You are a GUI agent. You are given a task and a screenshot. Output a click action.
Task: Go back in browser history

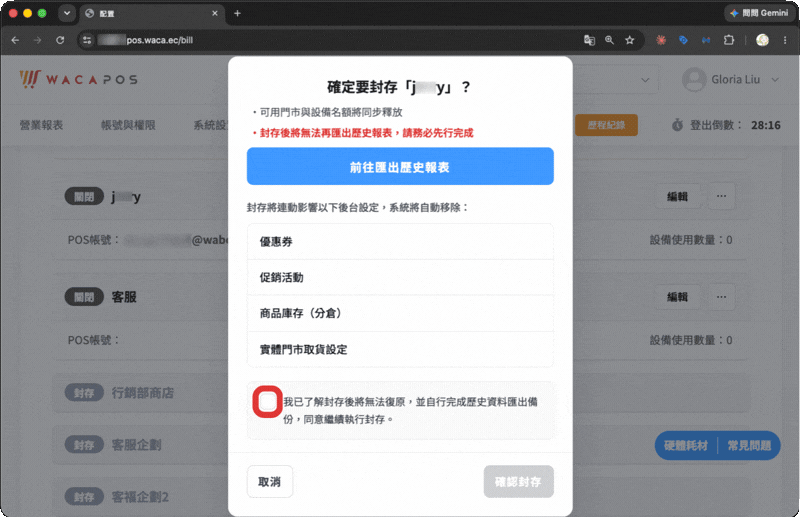(15, 40)
